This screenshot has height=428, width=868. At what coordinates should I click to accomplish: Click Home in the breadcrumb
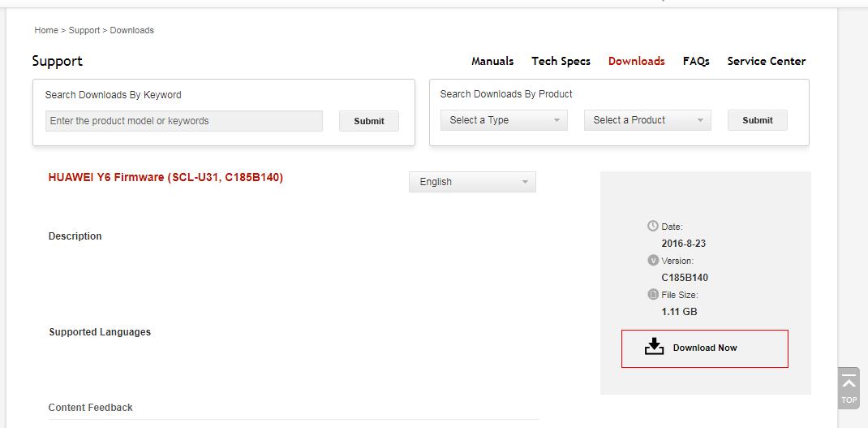[x=46, y=31]
